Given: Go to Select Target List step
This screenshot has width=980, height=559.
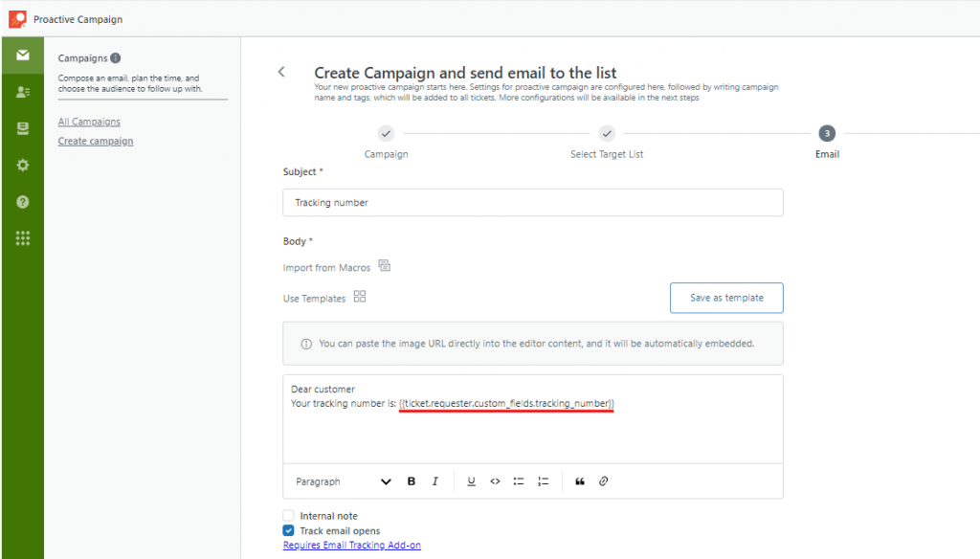Looking at the screenshot, I should coord(607,134).
